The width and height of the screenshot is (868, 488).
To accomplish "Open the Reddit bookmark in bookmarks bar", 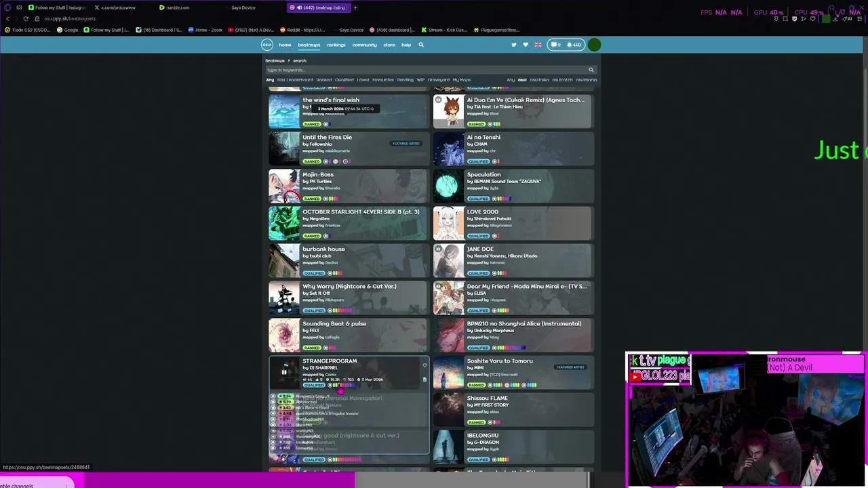I will [302, 30].
